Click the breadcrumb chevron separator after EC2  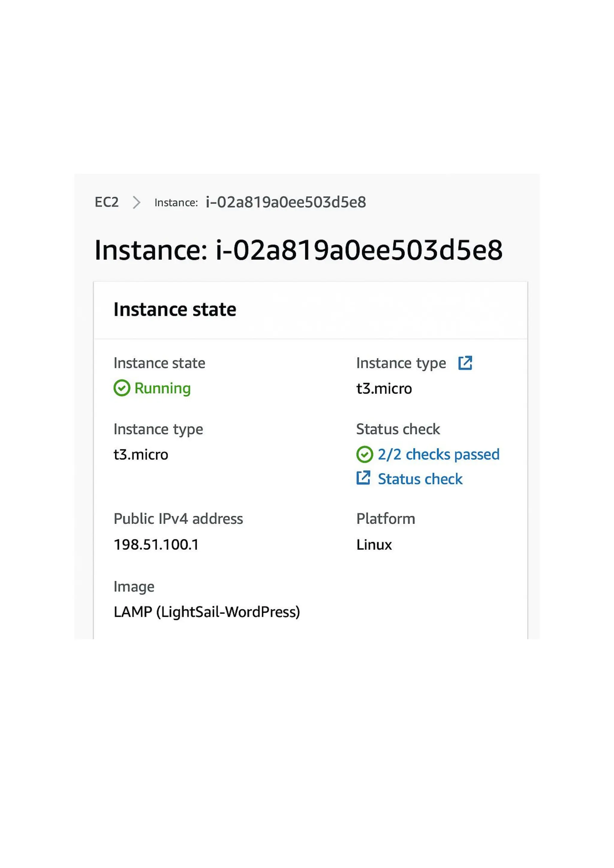pos(136,203)
